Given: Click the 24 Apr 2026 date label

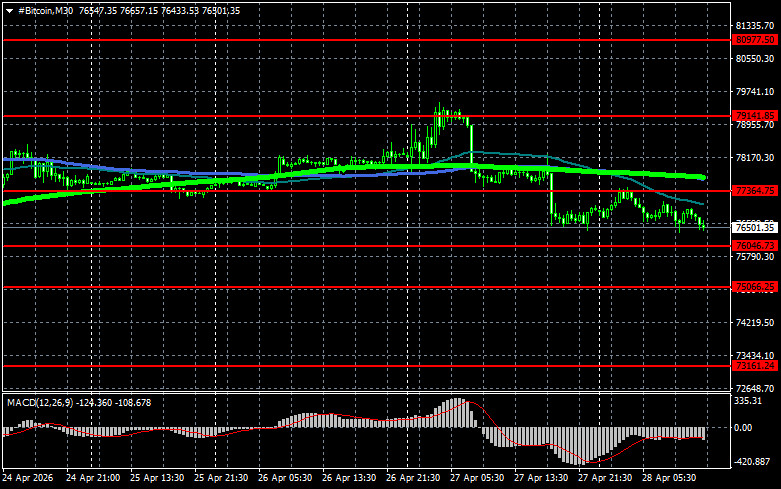Looking at the screenshot, I should [29, 479].
